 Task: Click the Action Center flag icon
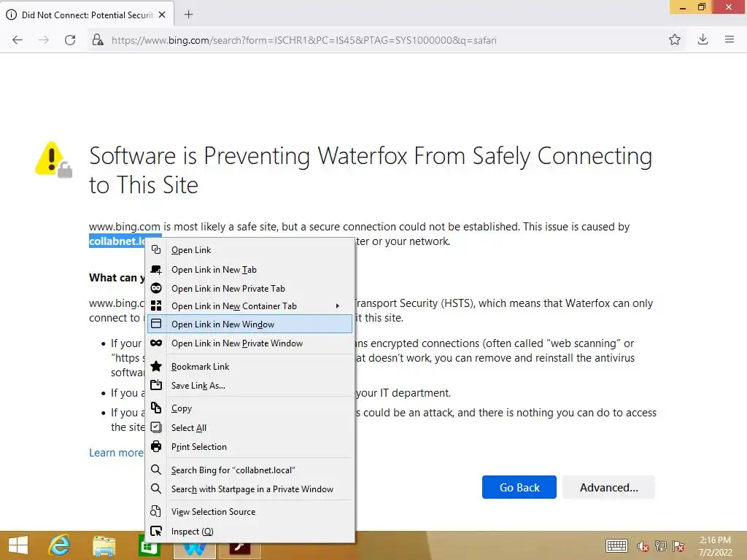(678, 545)
